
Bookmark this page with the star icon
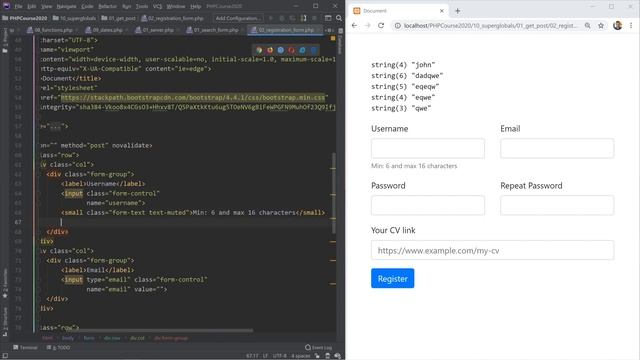click(x=601, y=25)
